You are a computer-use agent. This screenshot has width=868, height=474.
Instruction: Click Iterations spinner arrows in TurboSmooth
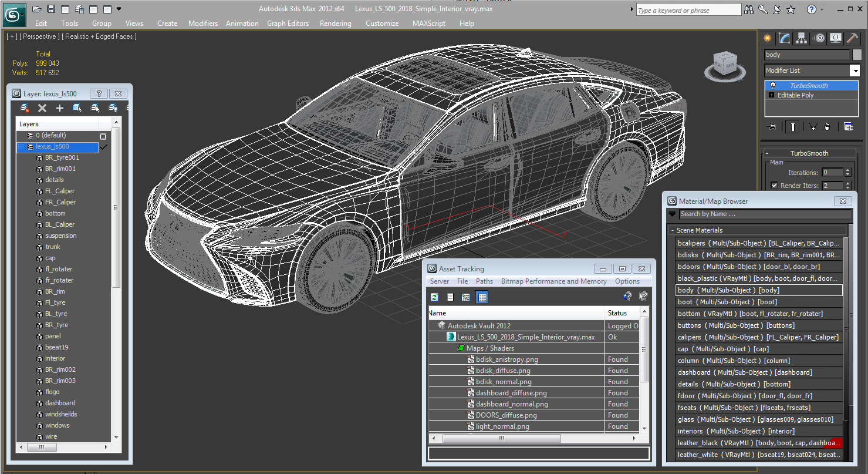click(847, 173)
